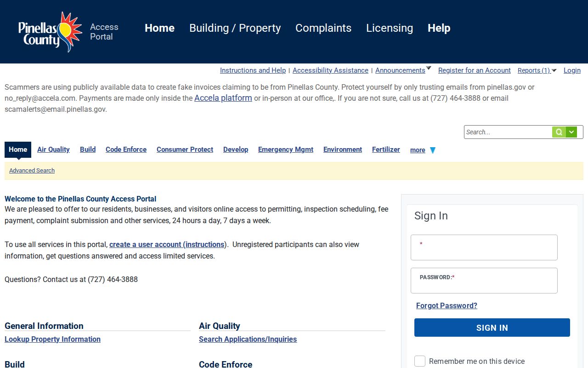Click the green search magnifier icon
The width and height of the screenshot is (588, 368).
coord(559,132)
